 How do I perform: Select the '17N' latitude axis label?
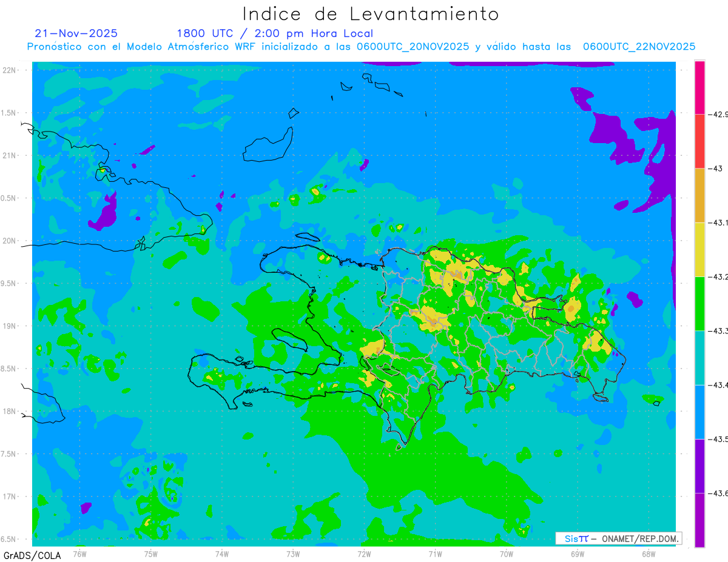click(10, 497)
